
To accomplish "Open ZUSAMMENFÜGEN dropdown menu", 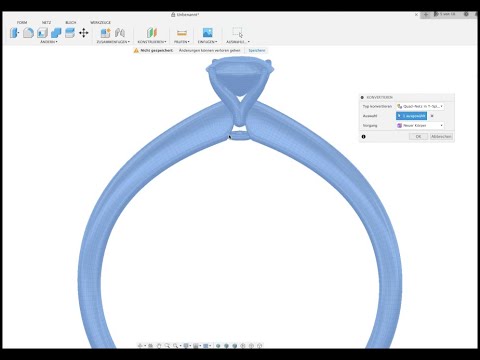I will [113, 42].
